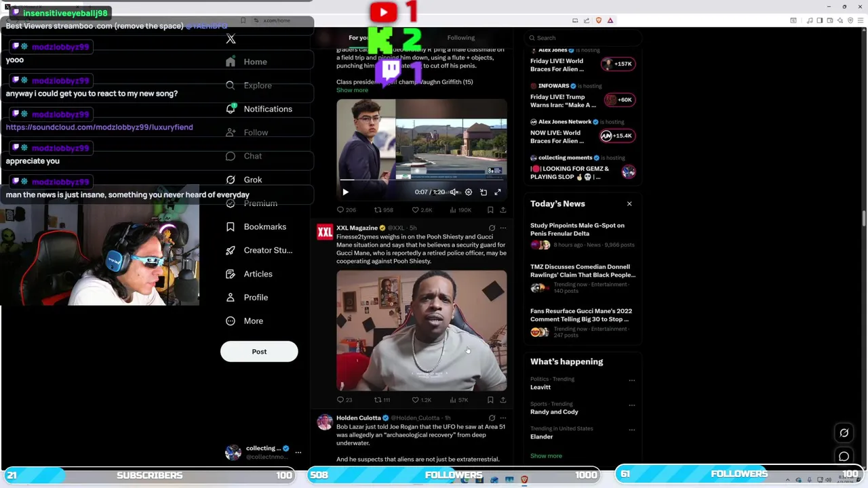Bookmark the courtroom video post

pos(490,210)
